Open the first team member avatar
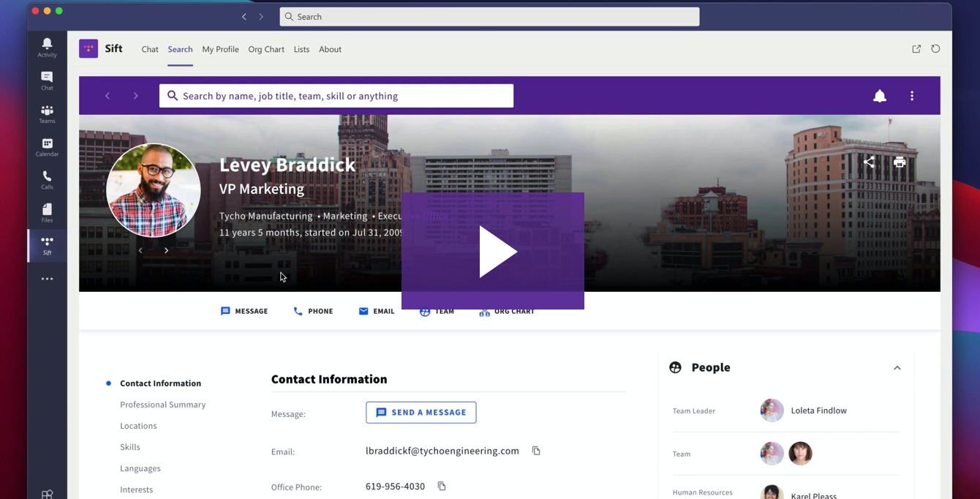Image resolution: width=980 pixels, height=499 pixels. tap(772, 454)
